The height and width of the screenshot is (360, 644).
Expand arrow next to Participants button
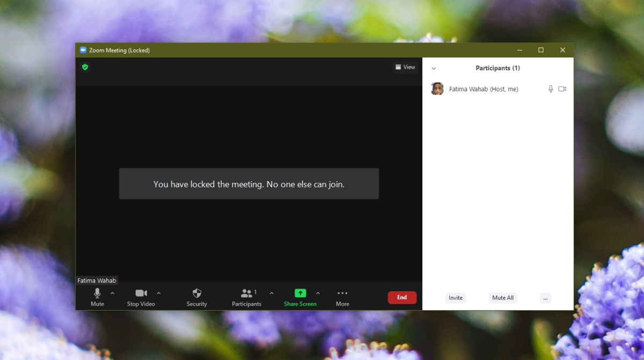pyautogui.click(x=272, y=293)
